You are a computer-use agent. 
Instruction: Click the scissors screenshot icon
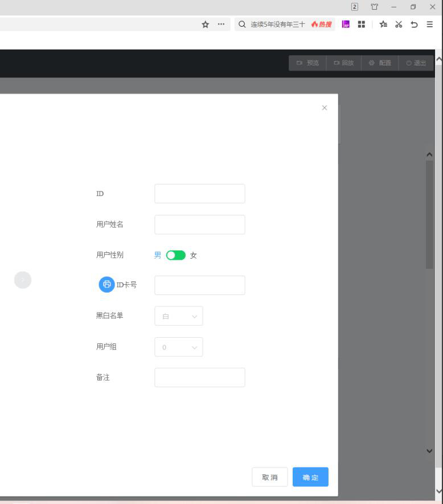399,24
